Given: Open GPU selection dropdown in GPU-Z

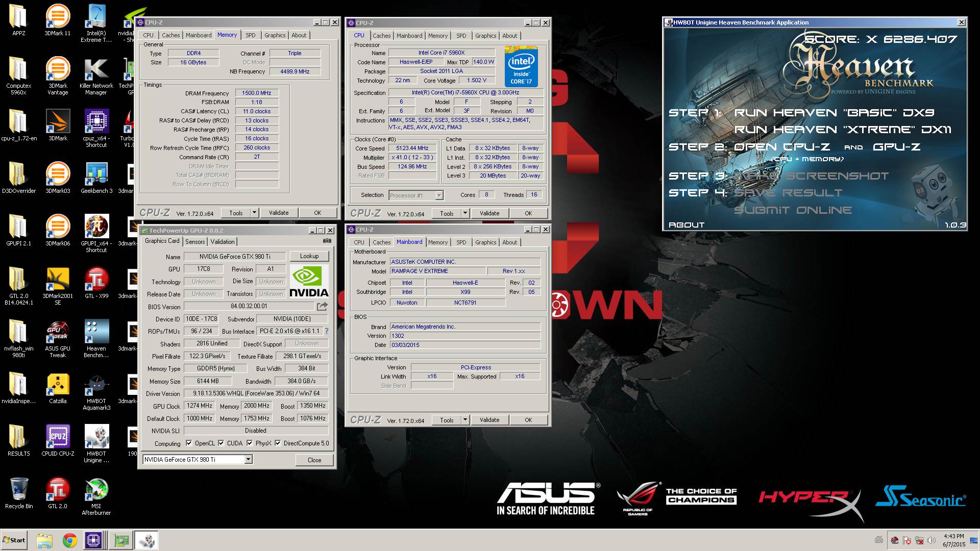Looking at the screenshot, I should [x=248, y=460].
